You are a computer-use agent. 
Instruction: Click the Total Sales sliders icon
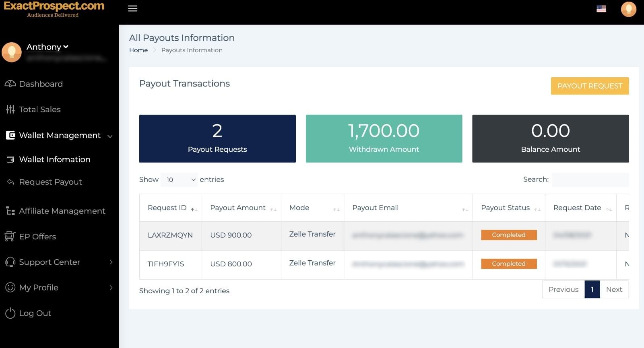pos(10,109)
